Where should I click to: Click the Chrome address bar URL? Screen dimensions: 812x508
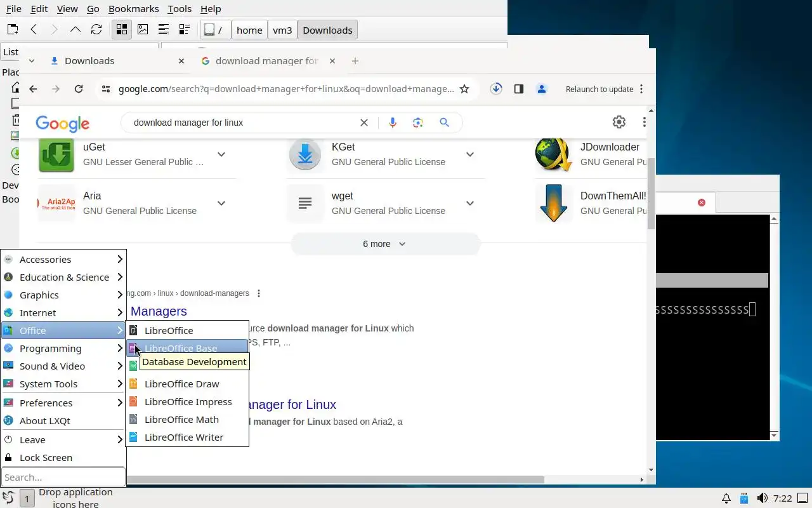click(286, 89)
